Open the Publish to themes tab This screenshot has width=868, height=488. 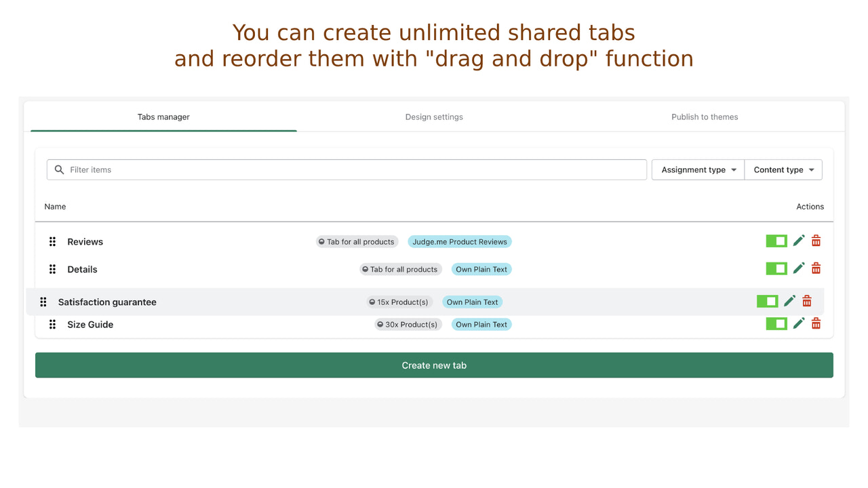(x=705, y=117)
